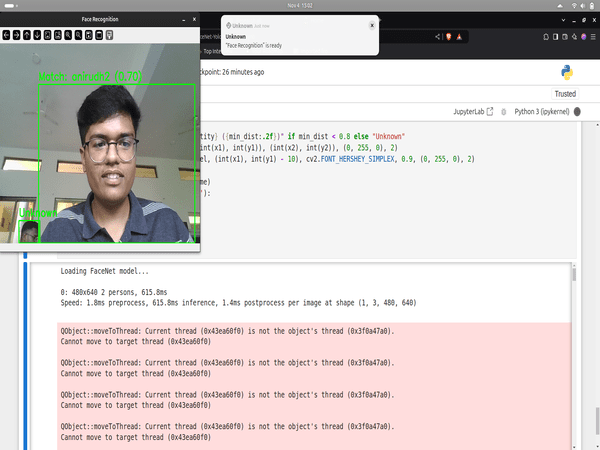Save current image from Face Recognition toolbar
Image resolution: width=600 pixels, height=450 pixels.
89,35
